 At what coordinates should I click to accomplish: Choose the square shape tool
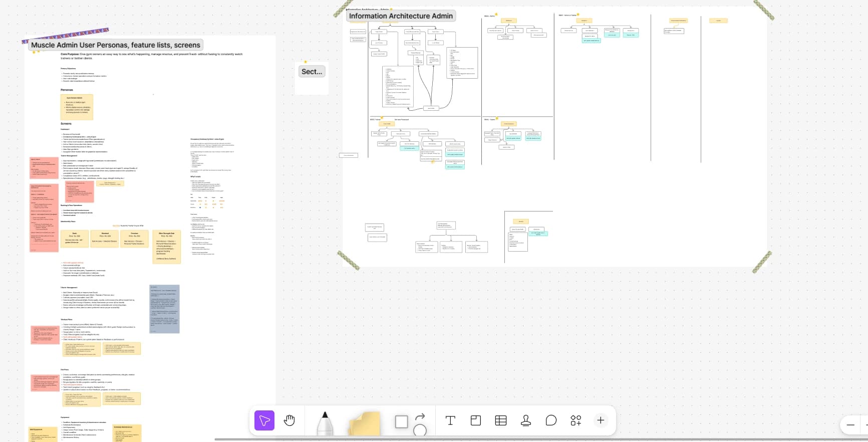tap(401, 422)
